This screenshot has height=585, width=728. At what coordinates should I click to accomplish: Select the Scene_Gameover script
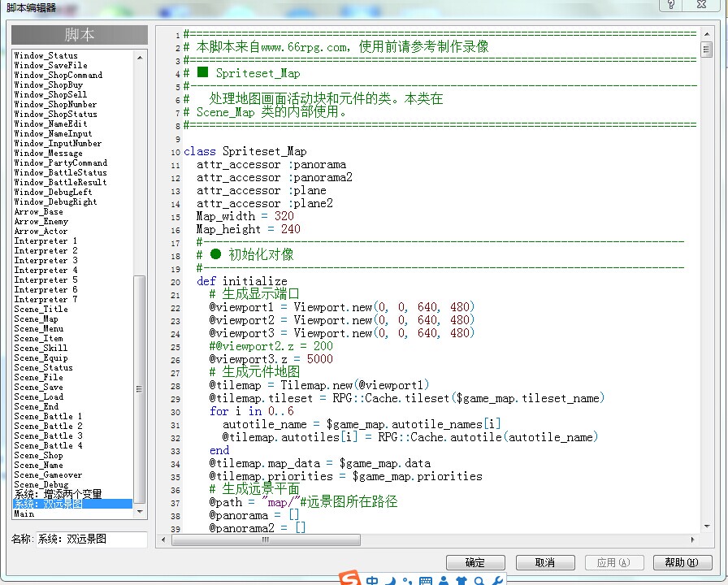(x=72, y=475)
